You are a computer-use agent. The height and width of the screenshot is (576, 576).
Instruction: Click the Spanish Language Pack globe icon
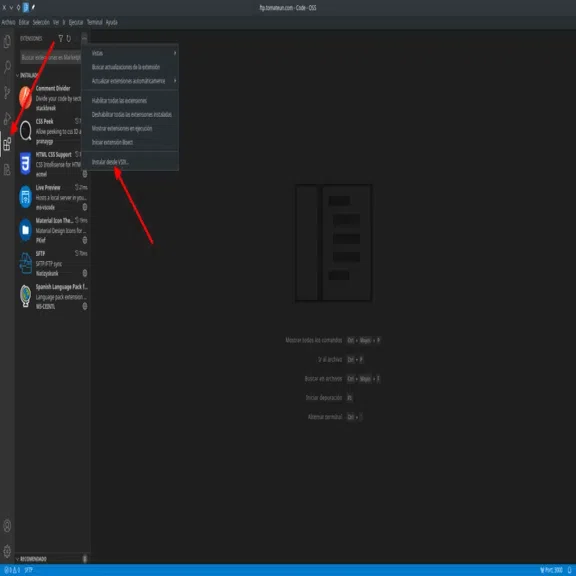tap(25, 296)
